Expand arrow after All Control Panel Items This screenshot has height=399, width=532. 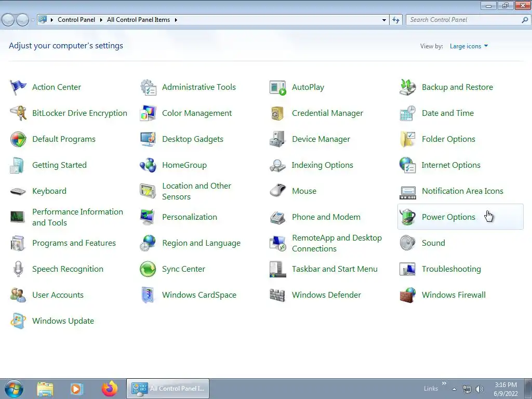pyautogui.click(x=176, y=20)
